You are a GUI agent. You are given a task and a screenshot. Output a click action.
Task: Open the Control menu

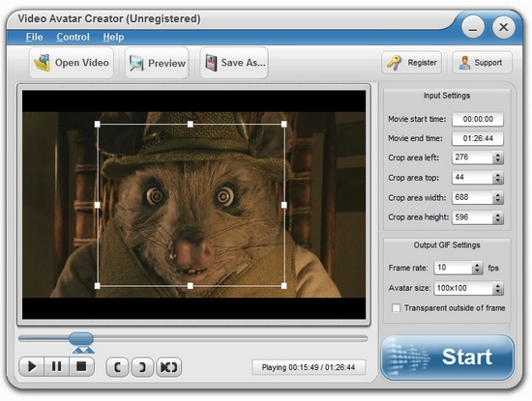(73, 37)
